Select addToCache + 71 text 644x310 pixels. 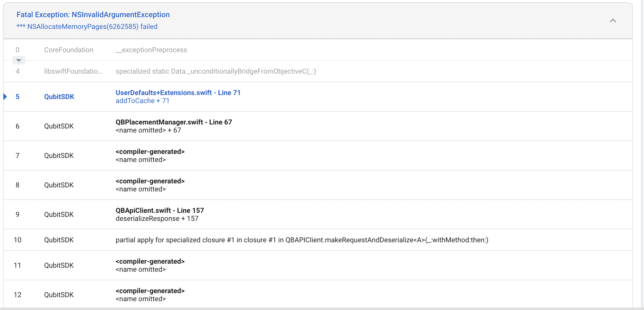[x=142, y=101]
